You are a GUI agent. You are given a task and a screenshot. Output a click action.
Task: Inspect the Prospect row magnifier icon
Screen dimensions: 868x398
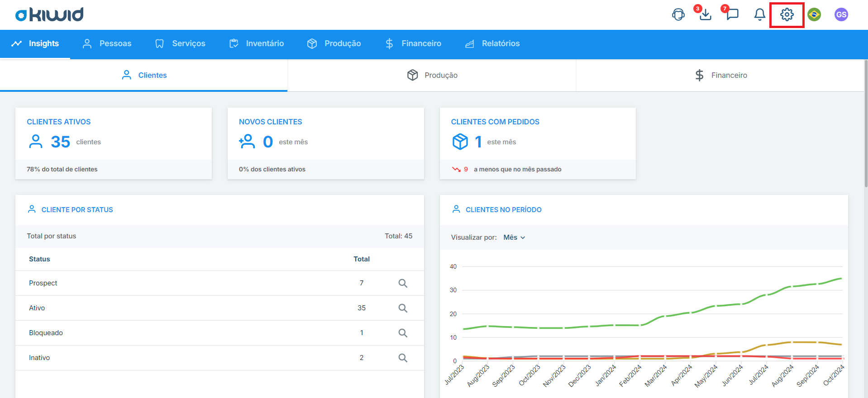403,283
